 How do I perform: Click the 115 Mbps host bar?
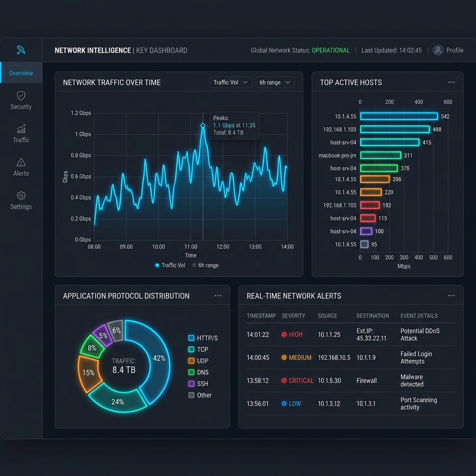click(368, 218)
